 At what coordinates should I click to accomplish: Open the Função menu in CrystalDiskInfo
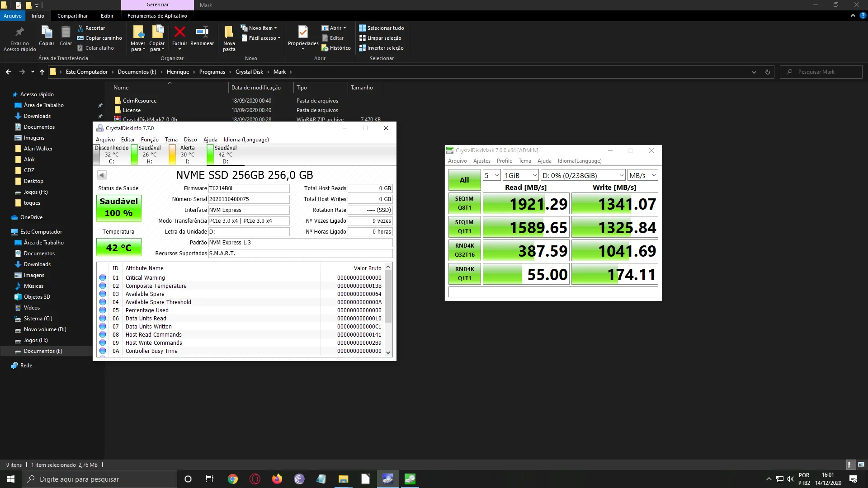(x=150, y=140)
